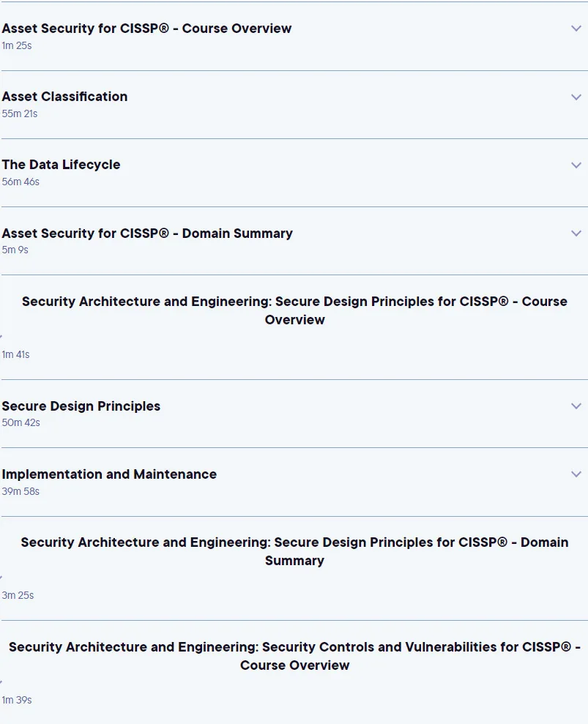Select the Secure Design Principles module title

tap(81, 406)
